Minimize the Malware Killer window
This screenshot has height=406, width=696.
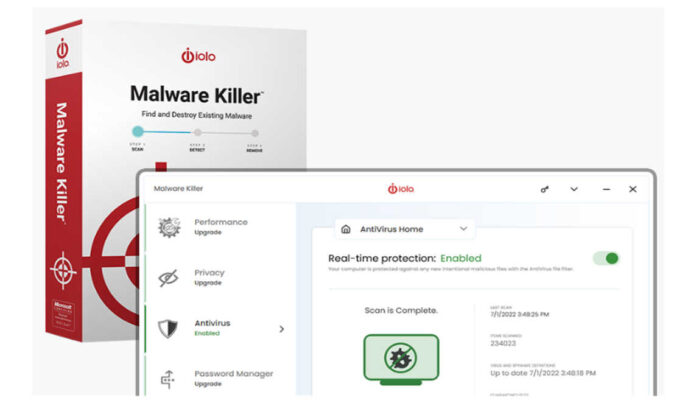click(x=606, y=189)
